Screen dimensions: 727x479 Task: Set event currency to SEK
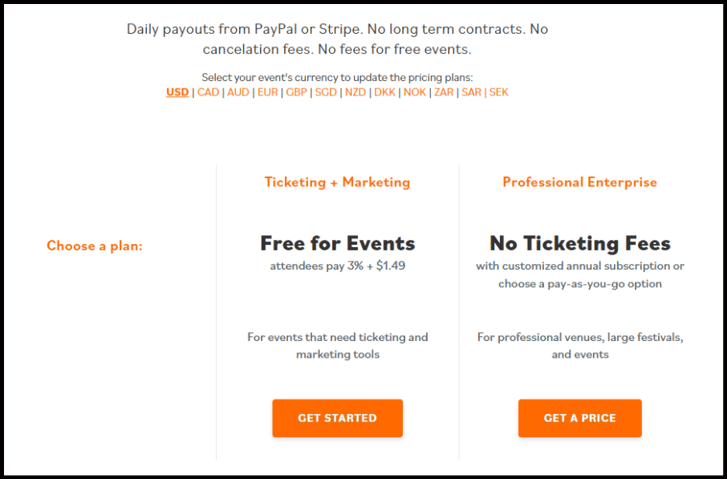coord(498,92)
